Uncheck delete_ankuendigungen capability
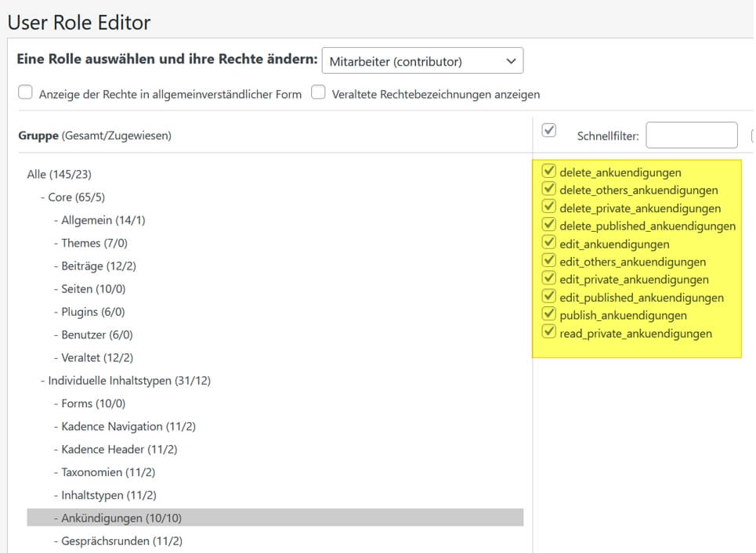Image resolution: width=756 pixels, height=553 pixels. (x=549, y=172)
